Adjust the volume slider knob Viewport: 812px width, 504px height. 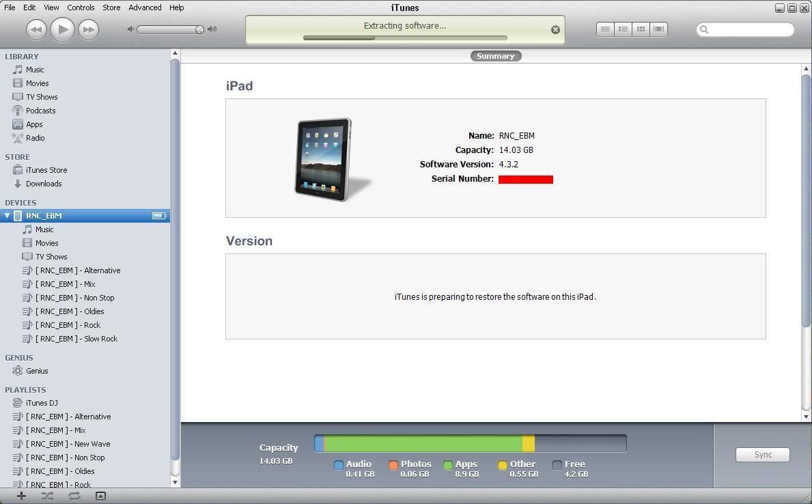tap(199, 29)
